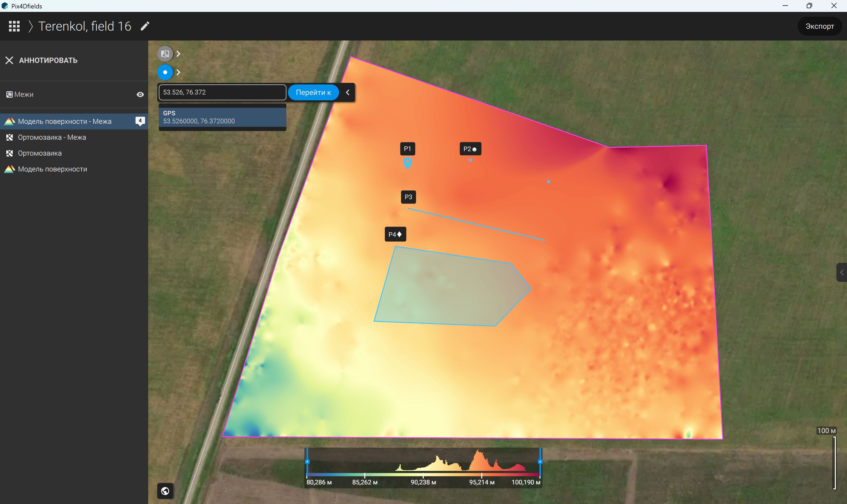Click the P1 annotation label
847x504 pixels.
408,149
